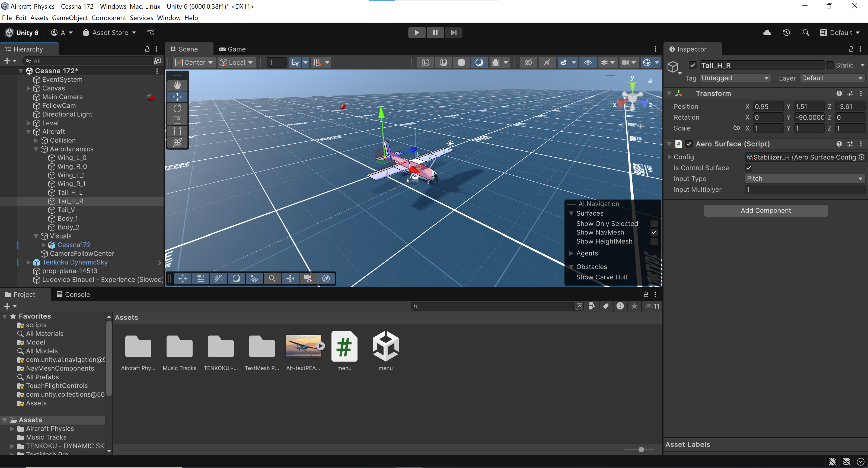Open the Unity Cloud icon
868x468 pixels.
[767, 33]
